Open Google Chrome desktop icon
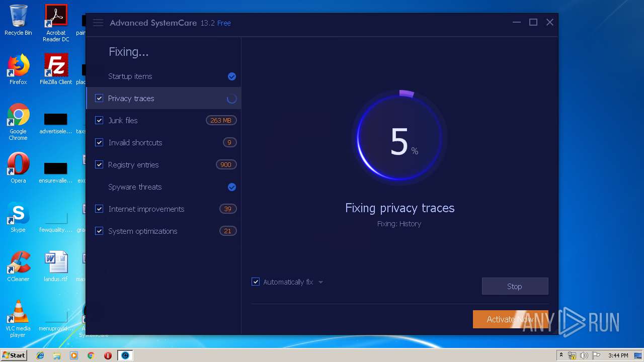This screenshot has height=362, width=644. (18, 122)
